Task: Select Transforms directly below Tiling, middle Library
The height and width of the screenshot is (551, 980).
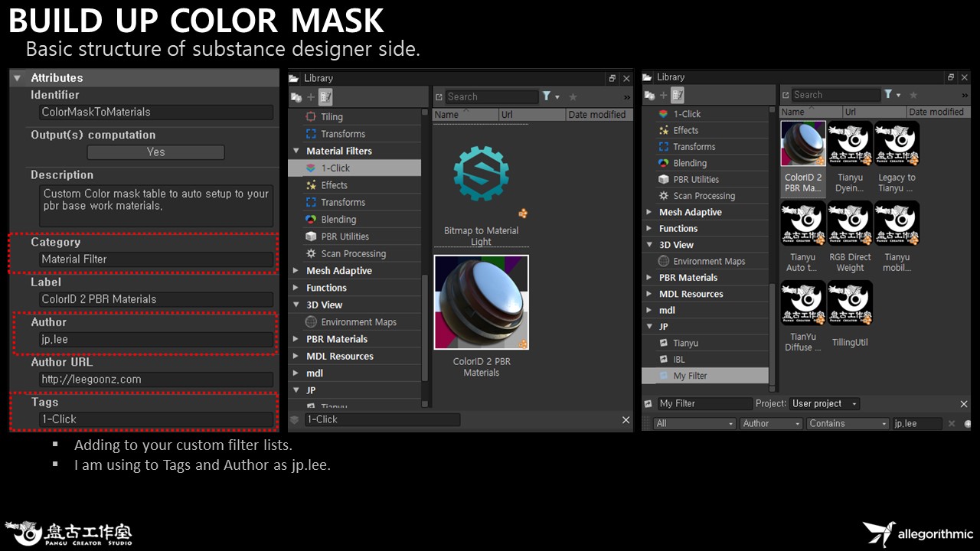Action: [354, 134]
